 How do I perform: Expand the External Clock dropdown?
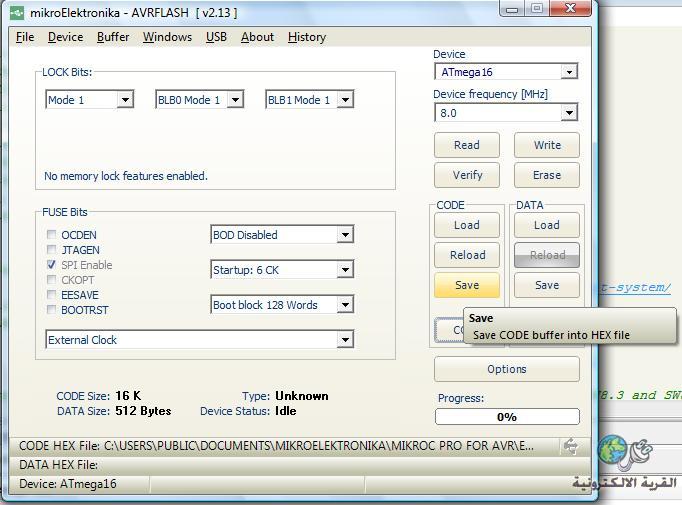tap(345, 340)
